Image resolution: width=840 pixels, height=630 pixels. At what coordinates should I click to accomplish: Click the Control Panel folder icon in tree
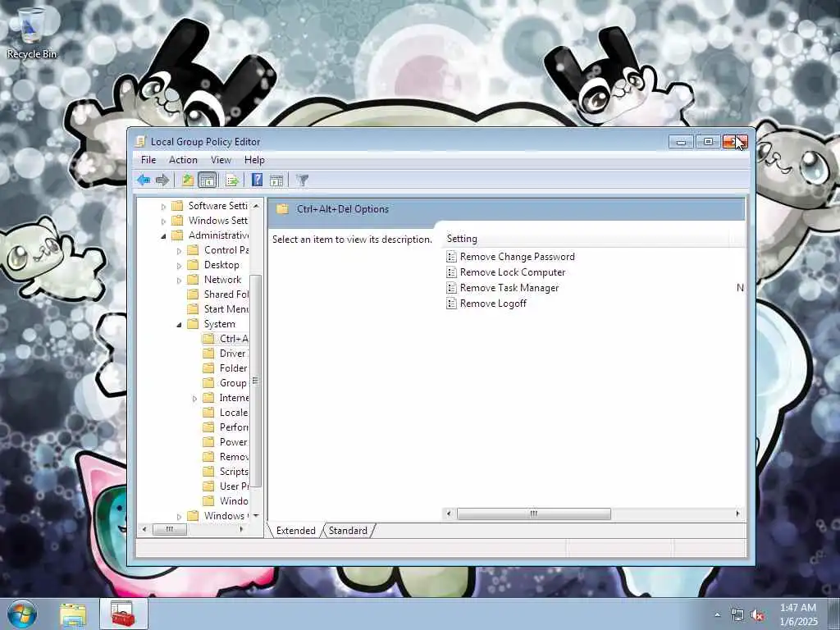pyautogui.click(x=193, y=250)
